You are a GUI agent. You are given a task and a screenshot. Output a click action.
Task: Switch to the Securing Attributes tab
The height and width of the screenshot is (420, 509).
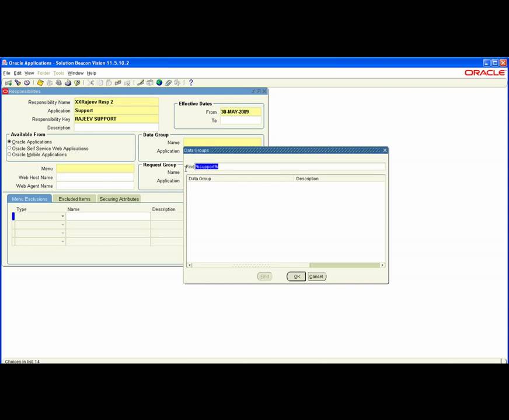tap(119, 199)
